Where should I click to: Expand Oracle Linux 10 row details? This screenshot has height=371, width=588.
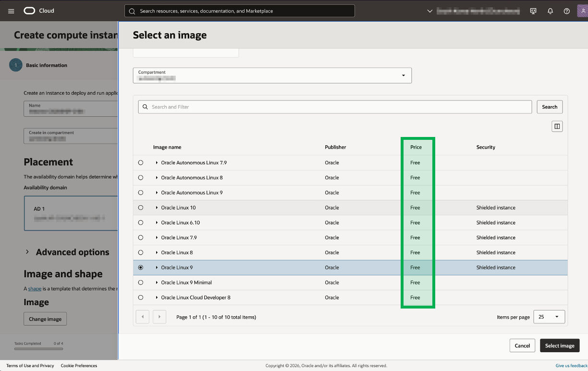[157, 208]
